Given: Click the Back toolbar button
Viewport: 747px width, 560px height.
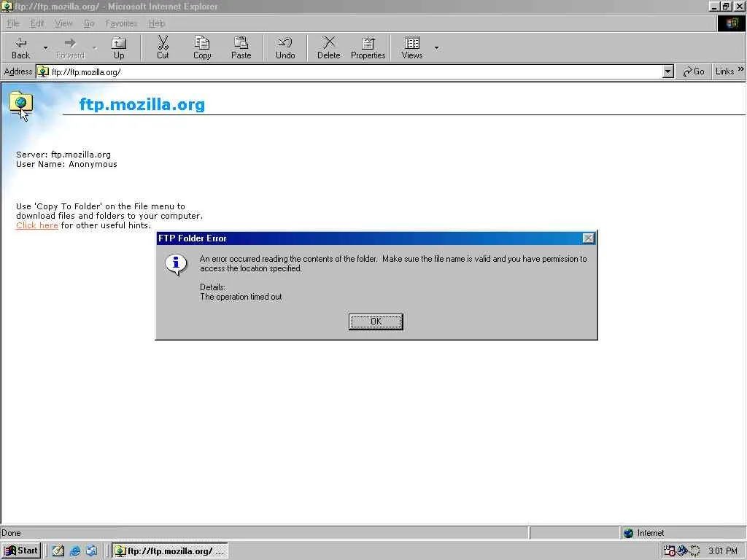Looking at the screenshot, I should 21,47.
